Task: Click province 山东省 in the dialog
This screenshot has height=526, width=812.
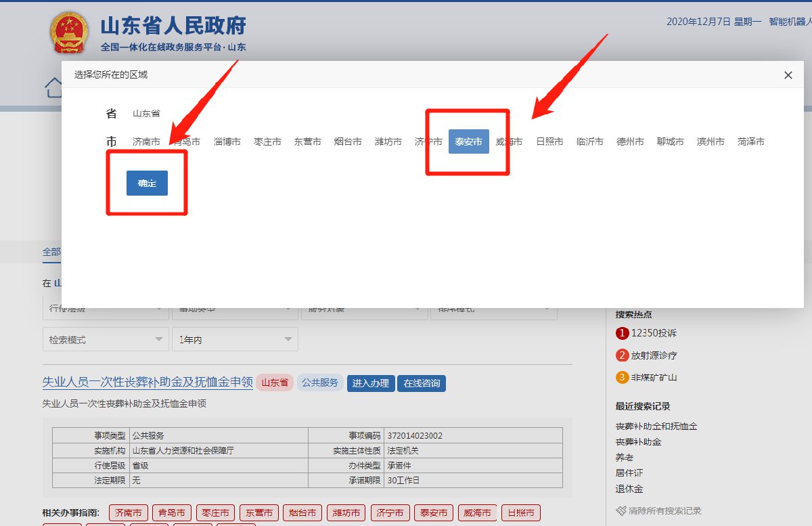Action: [146, 114]
